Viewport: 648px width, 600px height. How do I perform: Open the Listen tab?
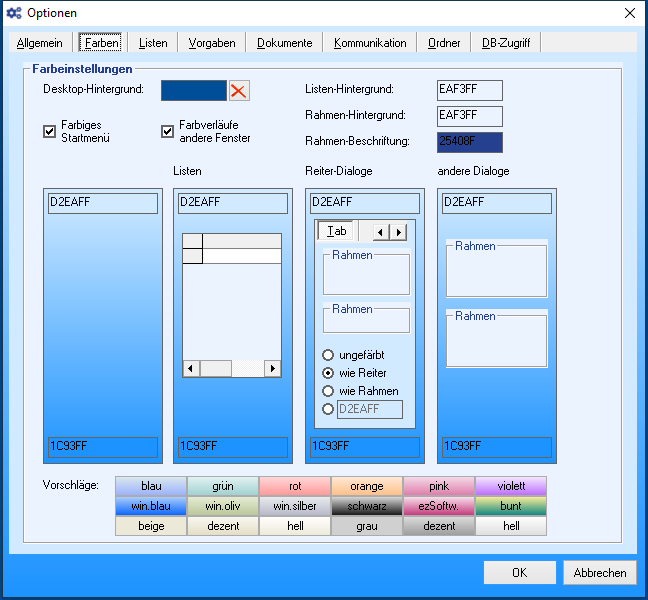pyautogui.click(x=153, y=43)
